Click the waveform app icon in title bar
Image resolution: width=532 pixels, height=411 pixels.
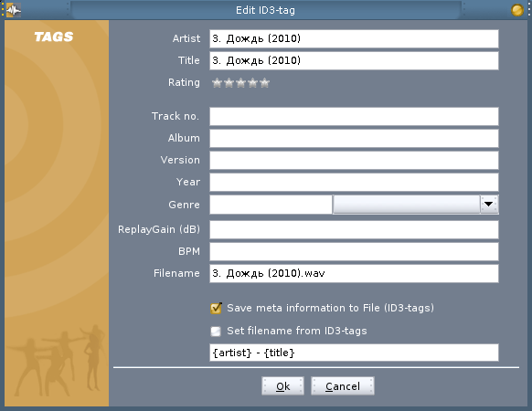(x=14, y=10)
